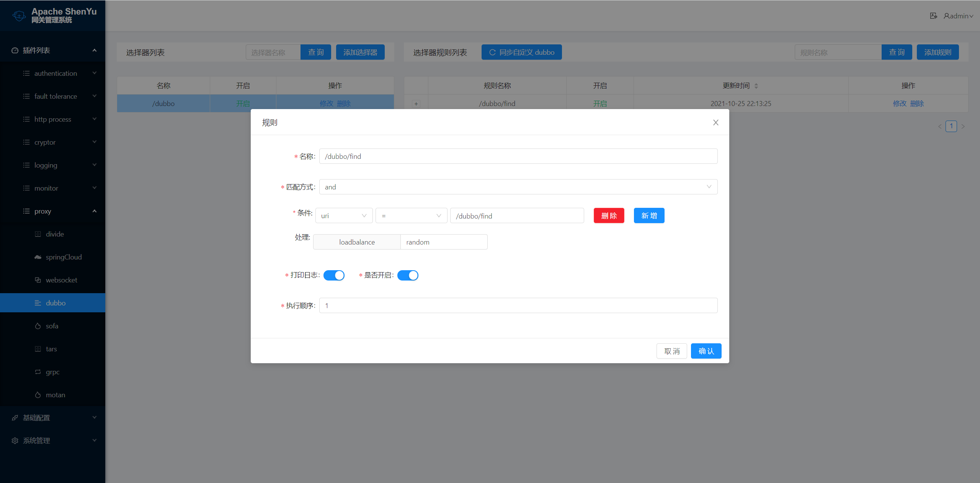
Task: Click the system management gear icon
Action: coord(15,441)
